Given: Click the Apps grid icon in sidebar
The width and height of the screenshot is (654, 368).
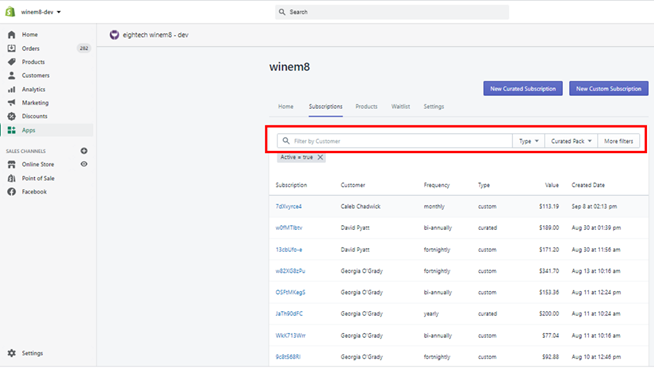Looking at the screenshot, I should click(x=12, y=130).
